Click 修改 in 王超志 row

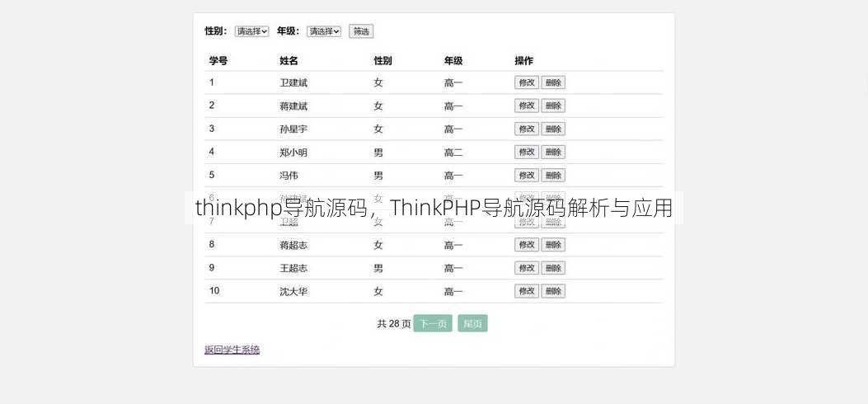pos(527,268)
